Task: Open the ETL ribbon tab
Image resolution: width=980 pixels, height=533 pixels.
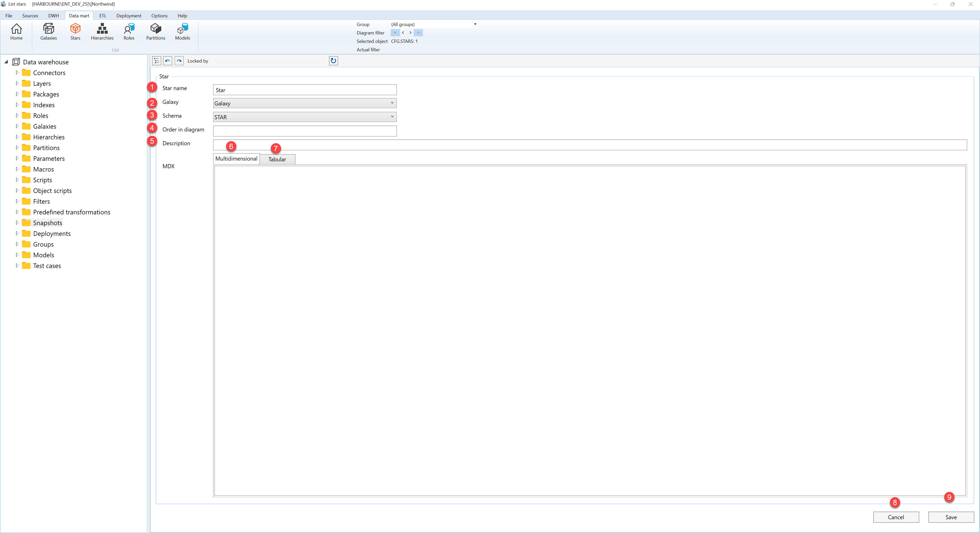Action: [x=103, y=16]
